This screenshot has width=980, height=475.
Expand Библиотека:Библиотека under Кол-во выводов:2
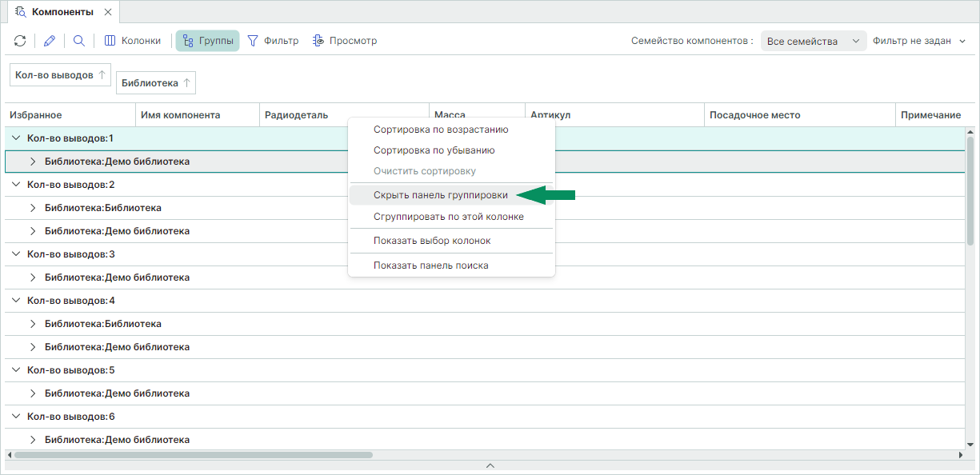(x=34, y=208)
